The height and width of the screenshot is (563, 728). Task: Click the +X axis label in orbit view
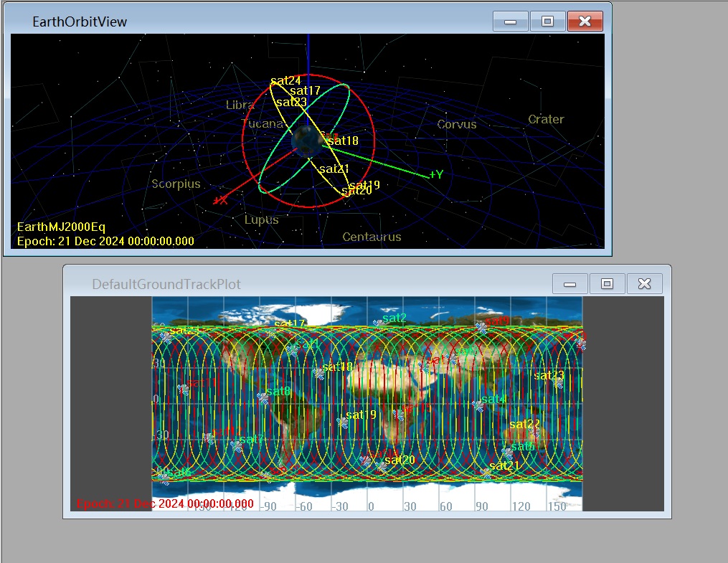coord(220,200)
